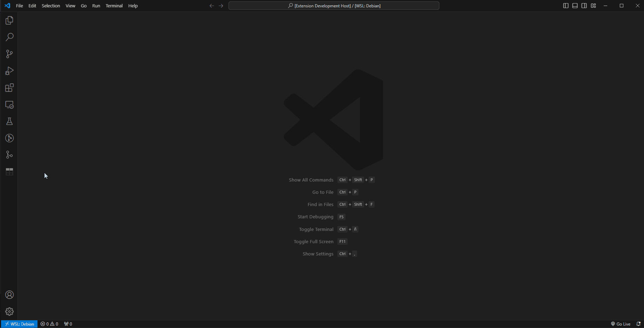Open the Extensions view
Screen dimensions: 644x328
[9, 88]
